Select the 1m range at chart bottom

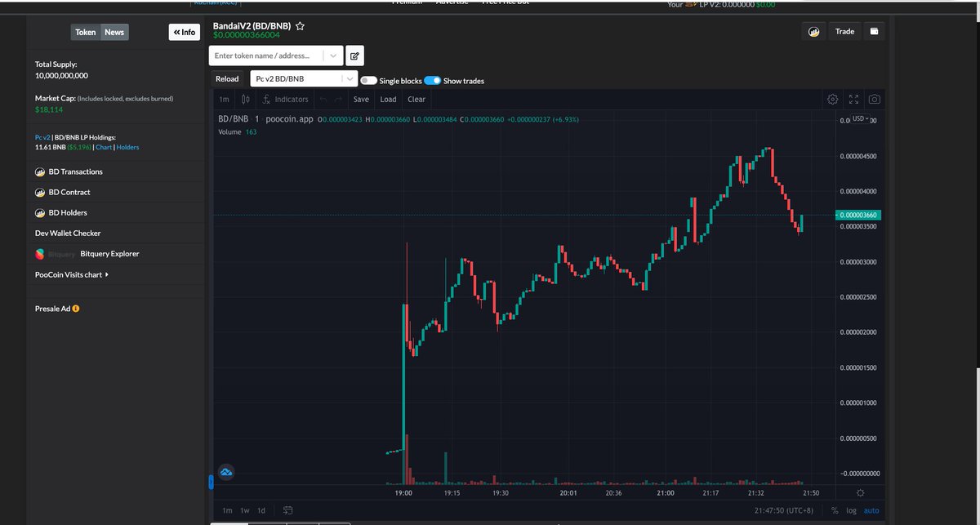coord(227,510)
